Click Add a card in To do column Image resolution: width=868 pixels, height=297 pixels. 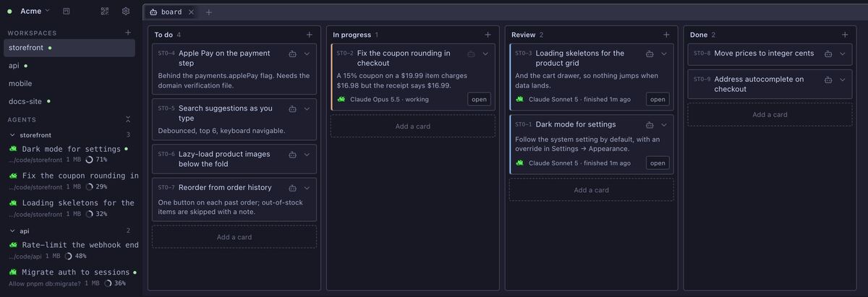click(x=234, y=237)
